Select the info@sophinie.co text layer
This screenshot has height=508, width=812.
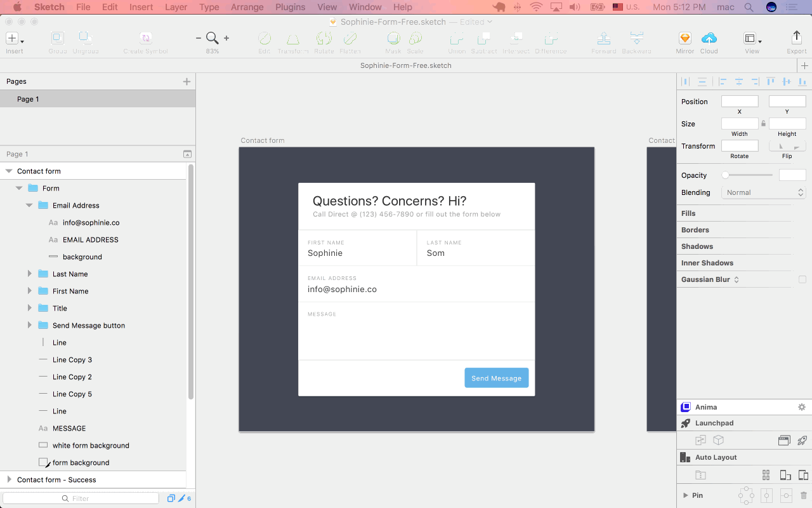pyautogui.click(x=91, y=222)
